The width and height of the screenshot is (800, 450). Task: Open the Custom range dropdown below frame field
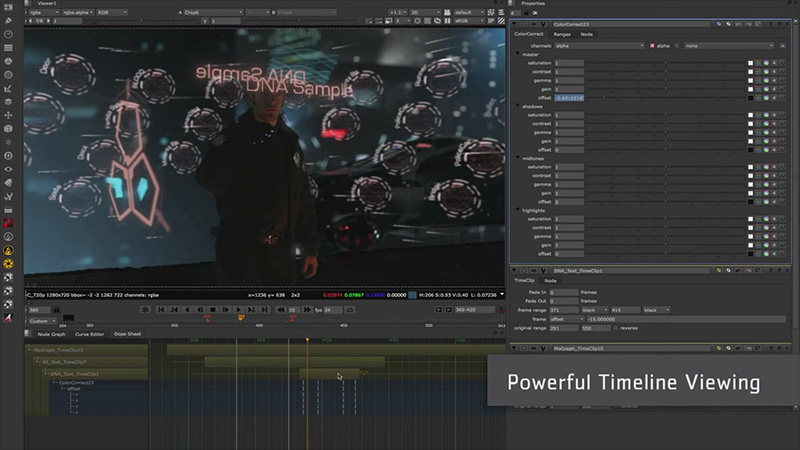42,321
